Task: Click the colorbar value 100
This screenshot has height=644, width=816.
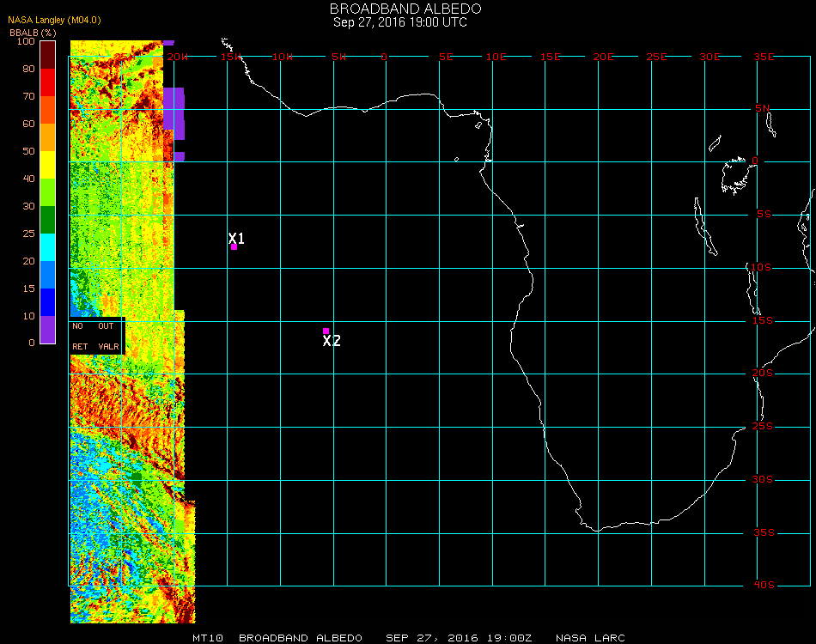Action: point(26,41)
